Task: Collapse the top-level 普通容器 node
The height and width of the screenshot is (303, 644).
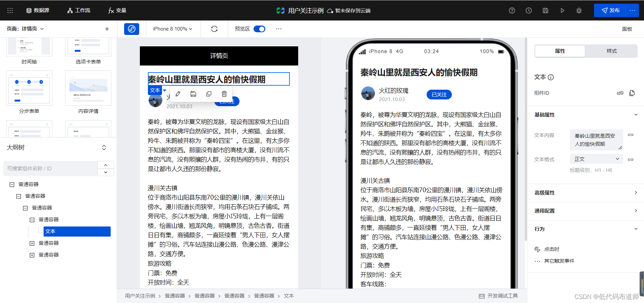Action: (x=12, y=184)
